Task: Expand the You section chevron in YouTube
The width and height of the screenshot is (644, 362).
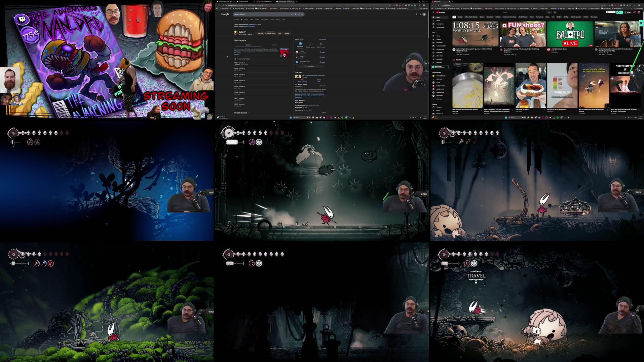Action: click(x=436, y=33)
